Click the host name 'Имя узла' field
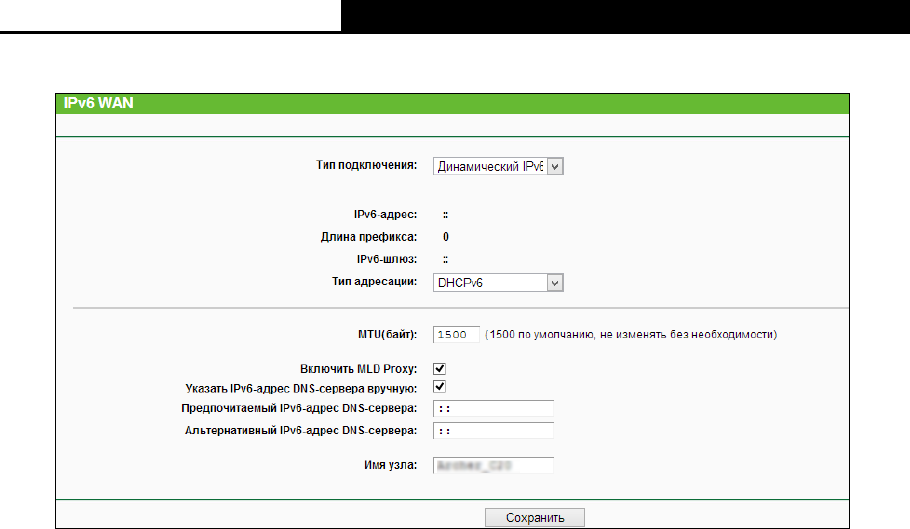Viewport: 910px width, 529px height. point(493,465)
